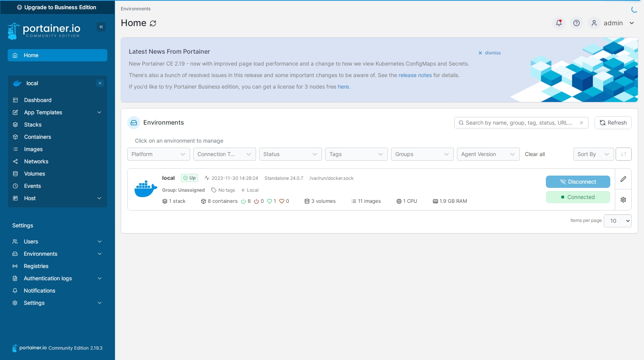Image resolution: width=644 pixels, height=360 pixels.
Task: Open the Tags filter dropdown
Action: point(356,154)
